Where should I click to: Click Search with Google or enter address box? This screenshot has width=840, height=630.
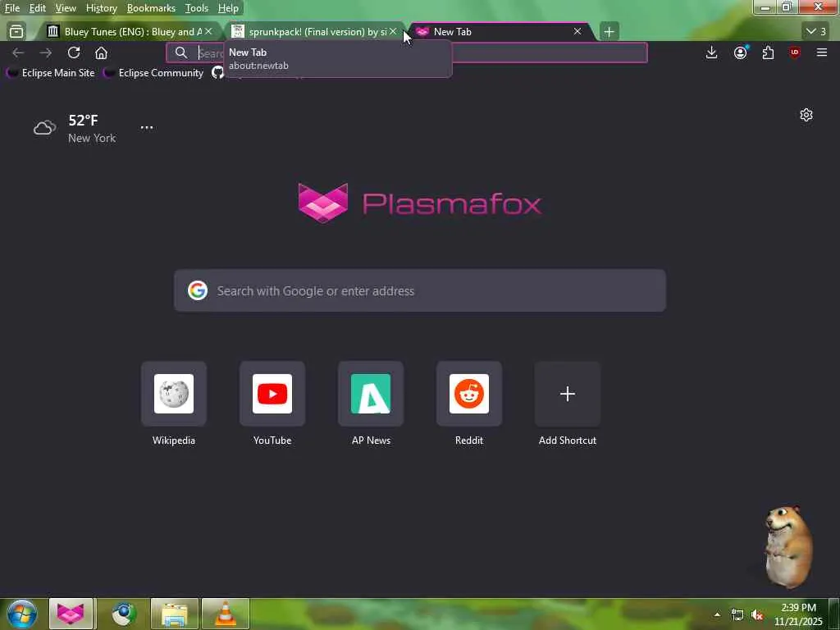point(420,291)
